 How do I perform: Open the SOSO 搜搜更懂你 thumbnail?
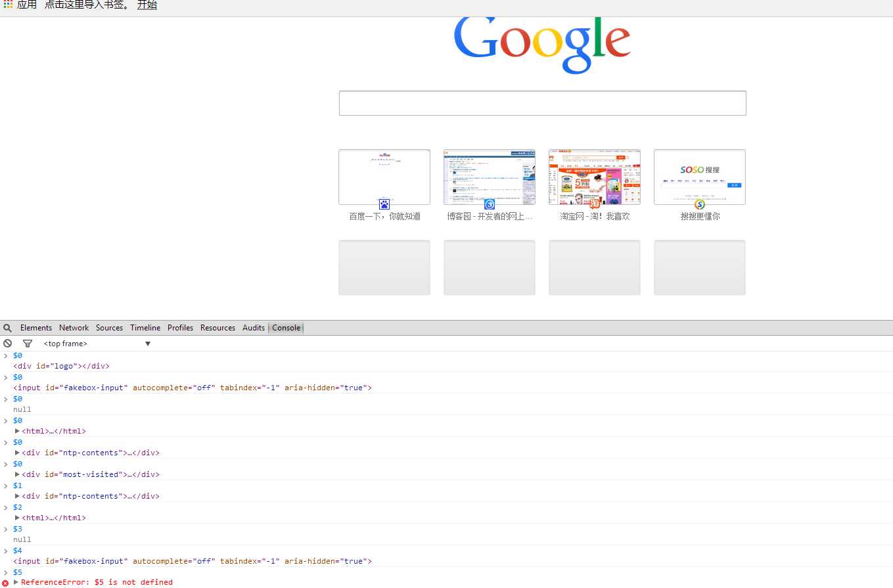[700, 177]
